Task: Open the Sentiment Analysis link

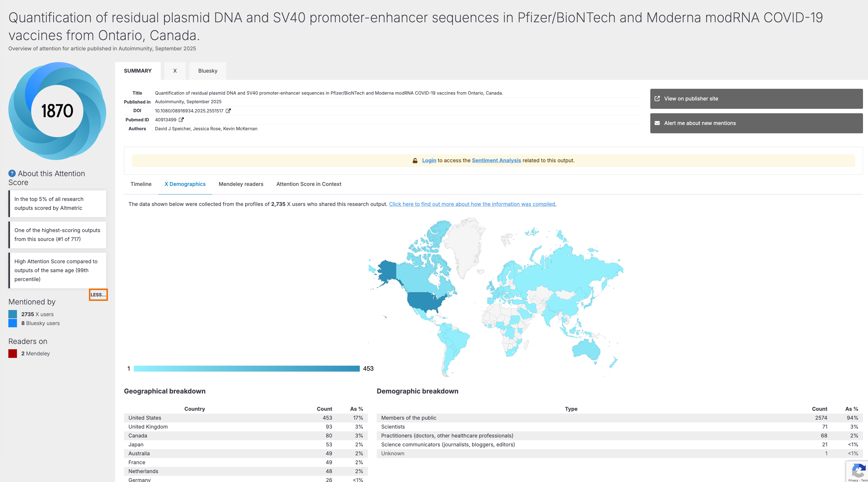Action: coord(496,161)
